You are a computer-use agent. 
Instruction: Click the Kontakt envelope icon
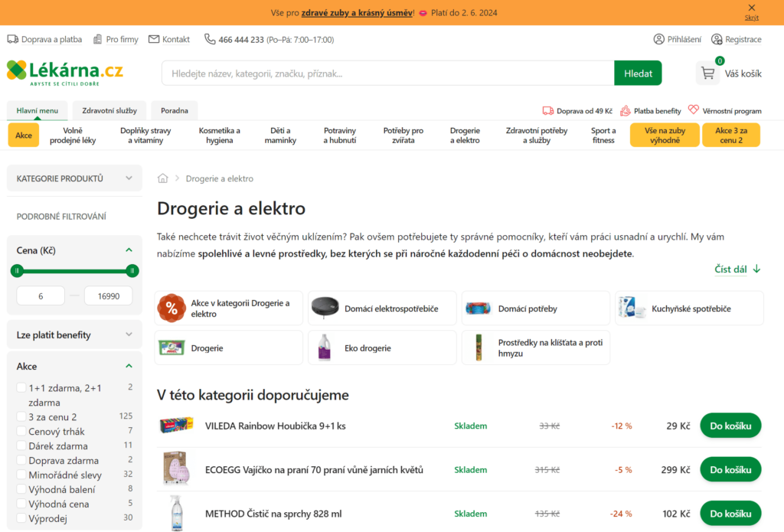point(154,39)
